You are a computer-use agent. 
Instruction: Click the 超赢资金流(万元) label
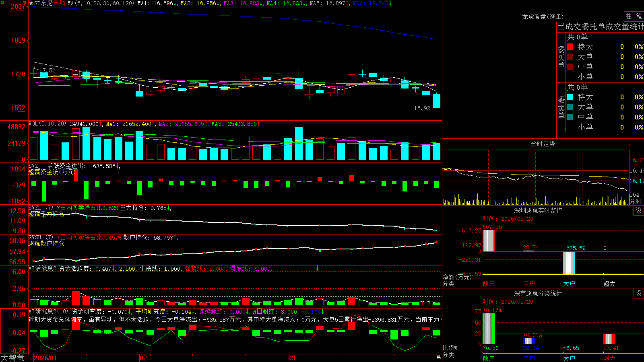click(52, 172)
